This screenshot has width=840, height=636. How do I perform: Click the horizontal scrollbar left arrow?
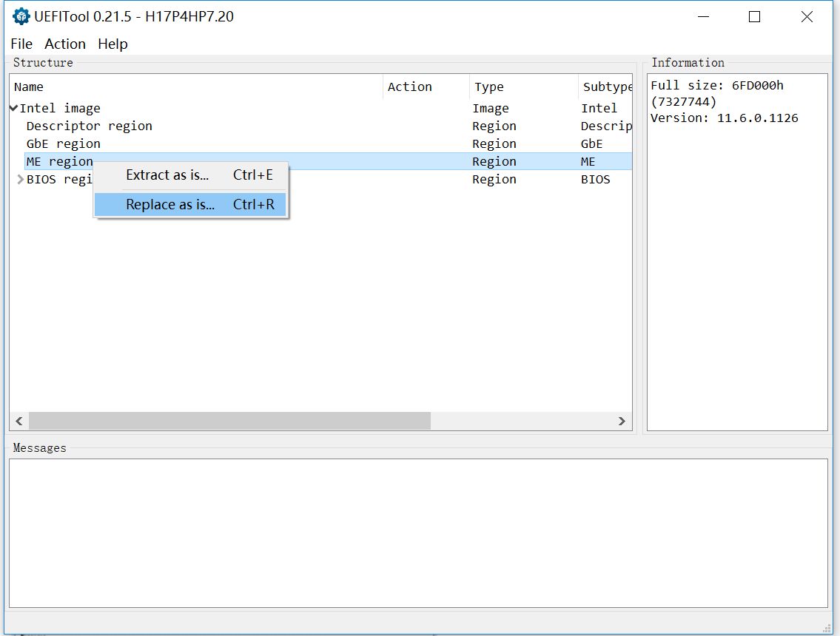[19, 421]
